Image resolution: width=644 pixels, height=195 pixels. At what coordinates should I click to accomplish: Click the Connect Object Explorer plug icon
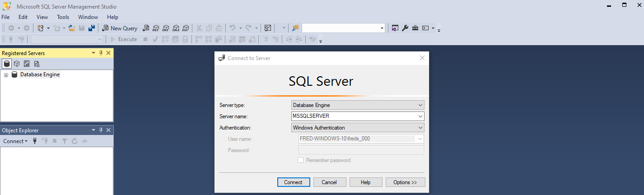pos(35,141)
